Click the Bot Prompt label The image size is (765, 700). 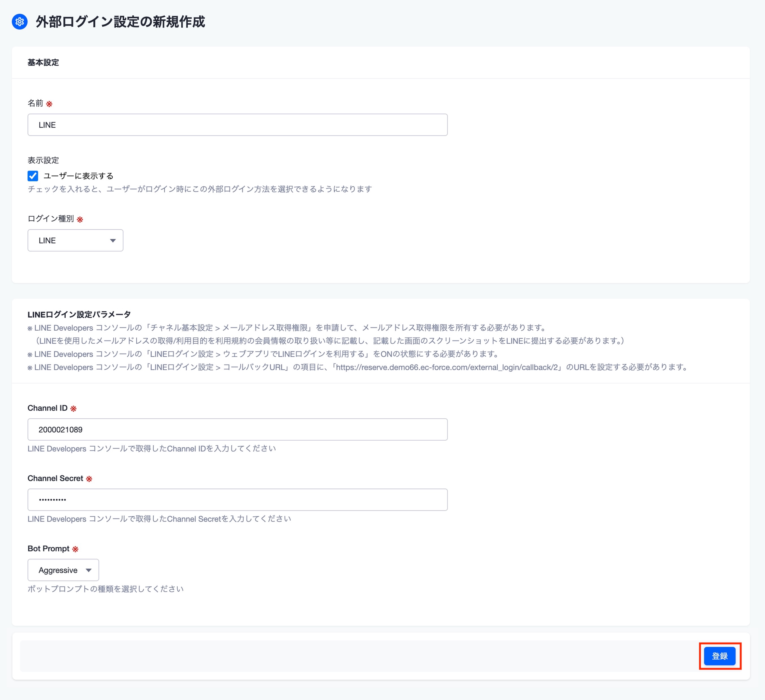coord(49,549)
